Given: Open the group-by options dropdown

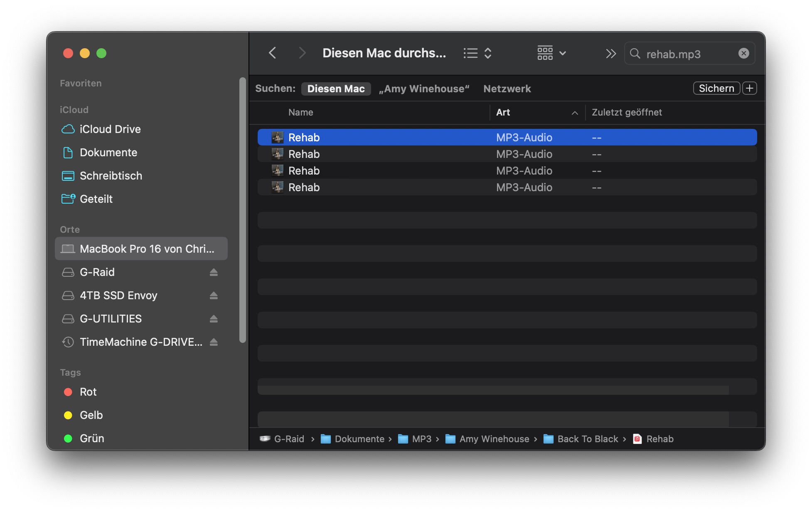Looking at the screenshot, I should tap(551, 53).
